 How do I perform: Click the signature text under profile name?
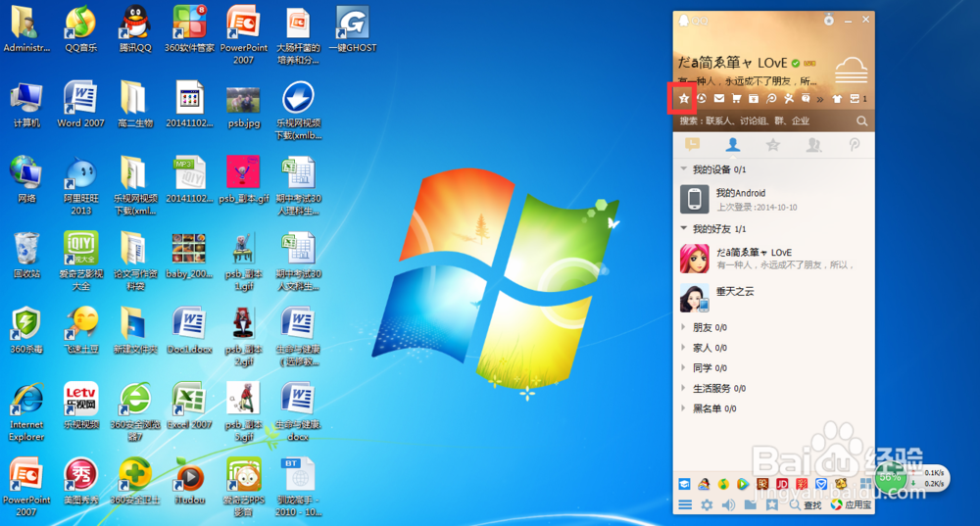tap(748, 80)
